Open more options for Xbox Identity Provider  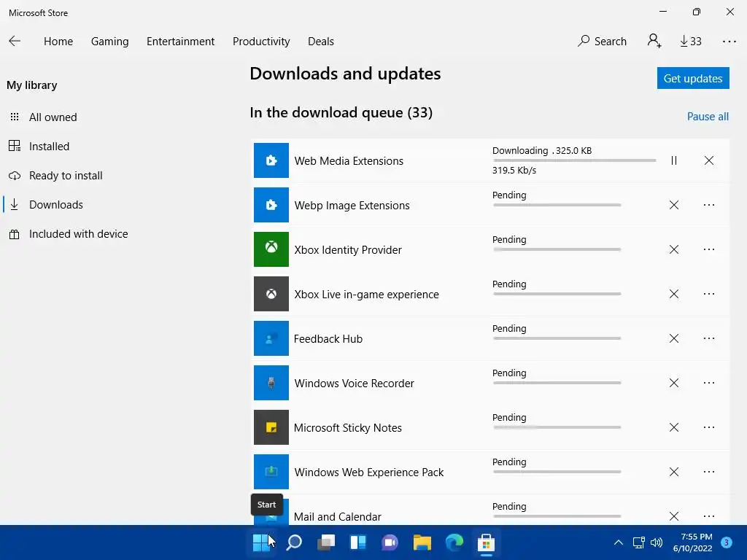point(709,249)
